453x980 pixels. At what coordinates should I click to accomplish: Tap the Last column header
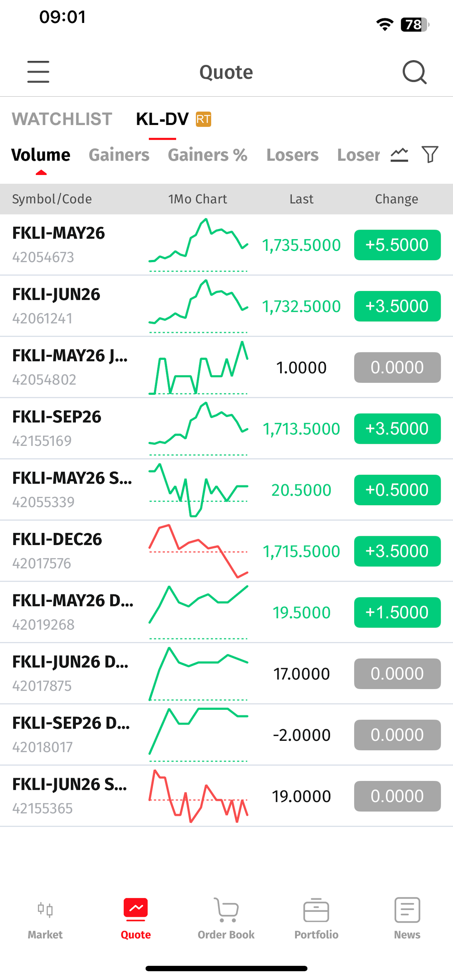pos(301,199)
